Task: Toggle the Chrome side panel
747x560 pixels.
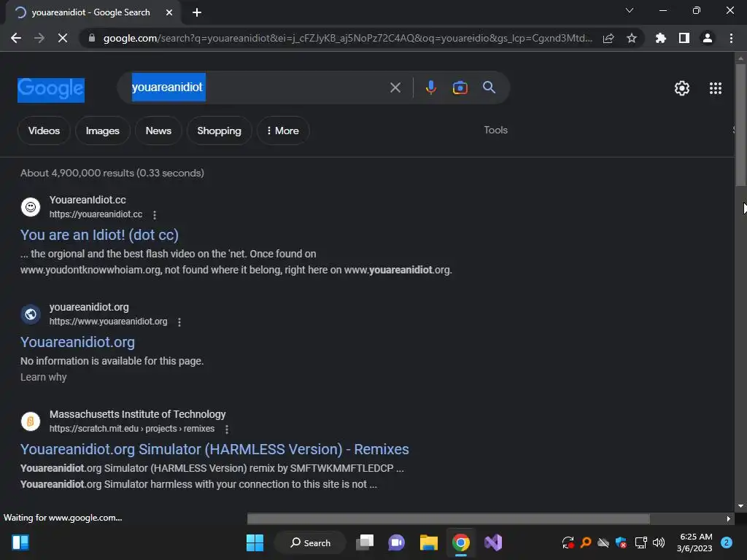Action: coord(684,38)
